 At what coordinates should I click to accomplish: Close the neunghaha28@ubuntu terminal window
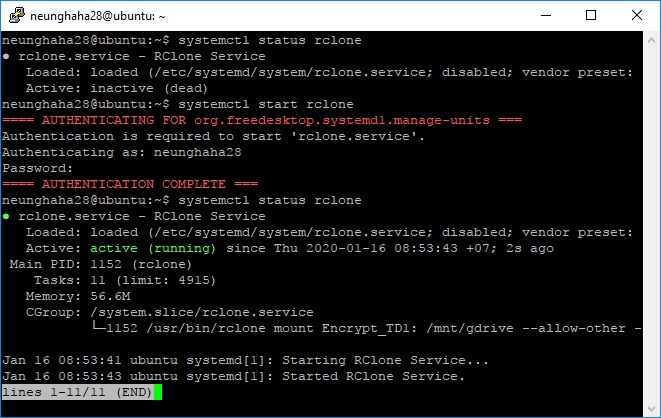(637, 16)
